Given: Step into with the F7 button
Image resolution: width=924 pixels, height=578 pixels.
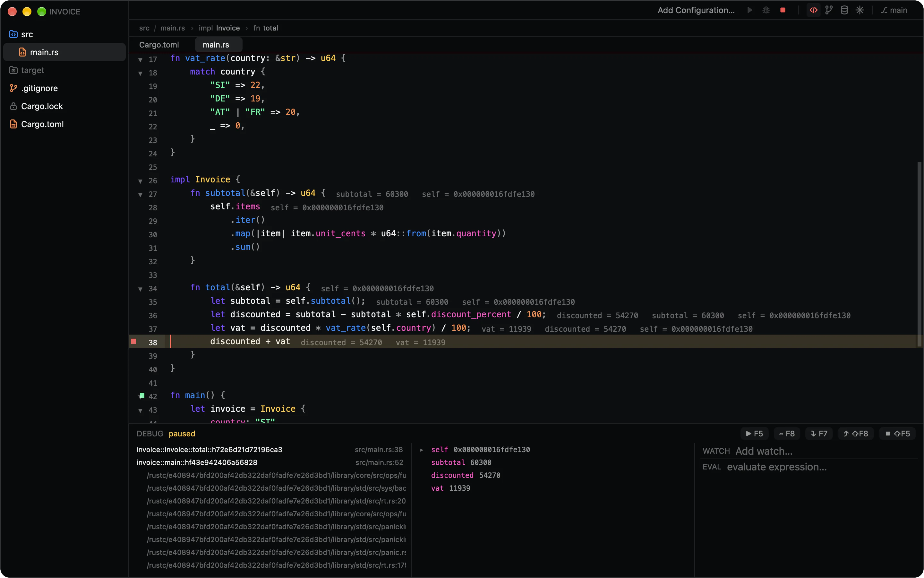Looking at the screenshot, I should [x=819, y=434].
